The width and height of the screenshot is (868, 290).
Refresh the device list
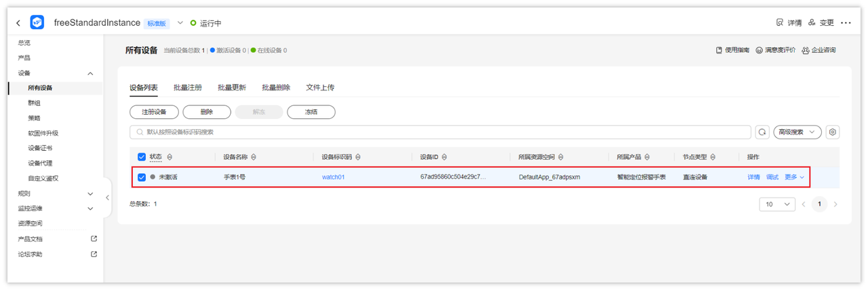(x=763, y=132)
